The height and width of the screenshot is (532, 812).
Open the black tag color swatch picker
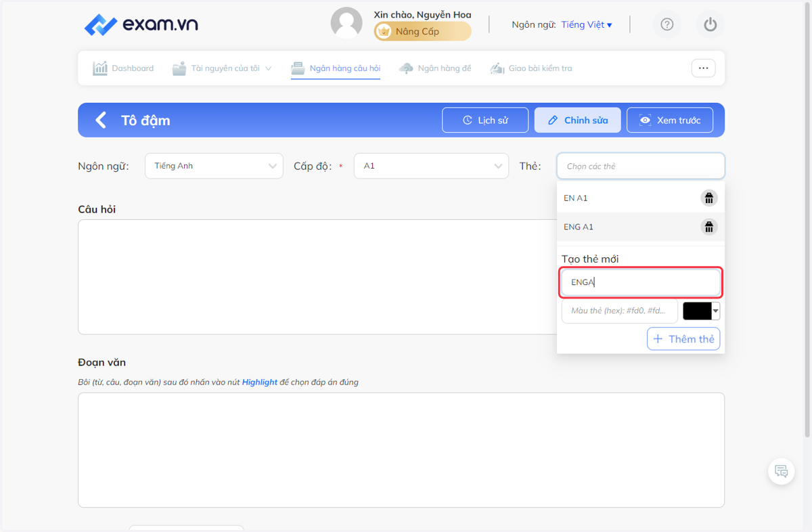pos(701,311)
